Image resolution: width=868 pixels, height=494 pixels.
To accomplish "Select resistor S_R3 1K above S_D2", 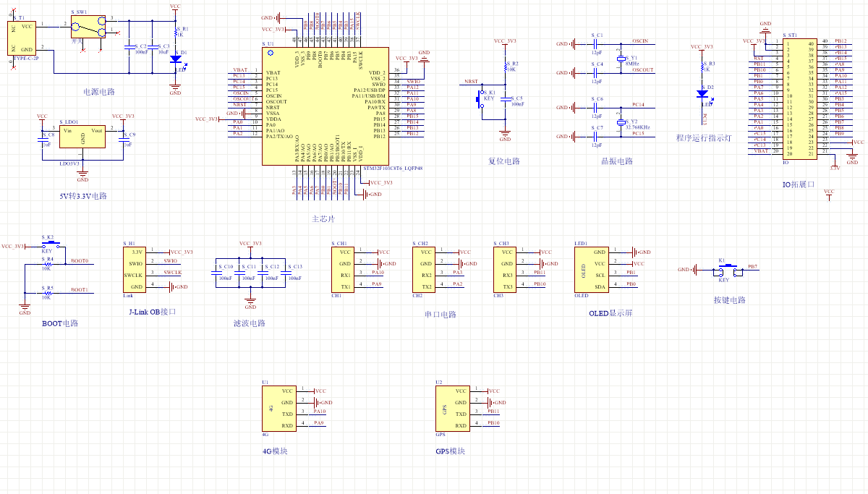I will click(702, 67).
